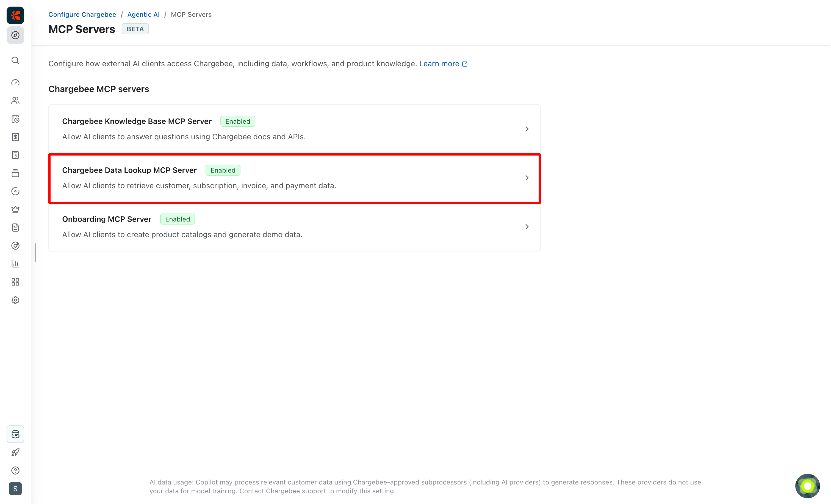Screen dimensions: 831x504
Task: Open Subscriptions via the calendar-clock icon
Action: tap(15, 119)
